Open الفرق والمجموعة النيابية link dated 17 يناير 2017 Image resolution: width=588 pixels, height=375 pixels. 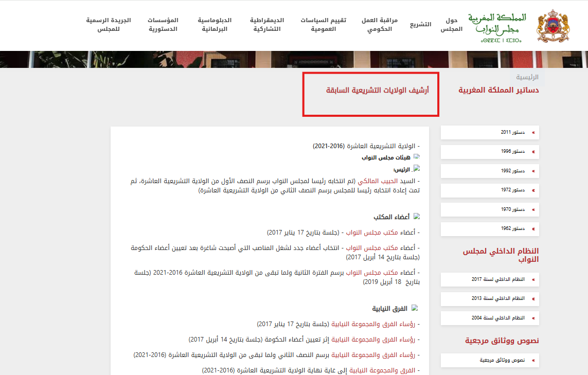tap(373, 324)
